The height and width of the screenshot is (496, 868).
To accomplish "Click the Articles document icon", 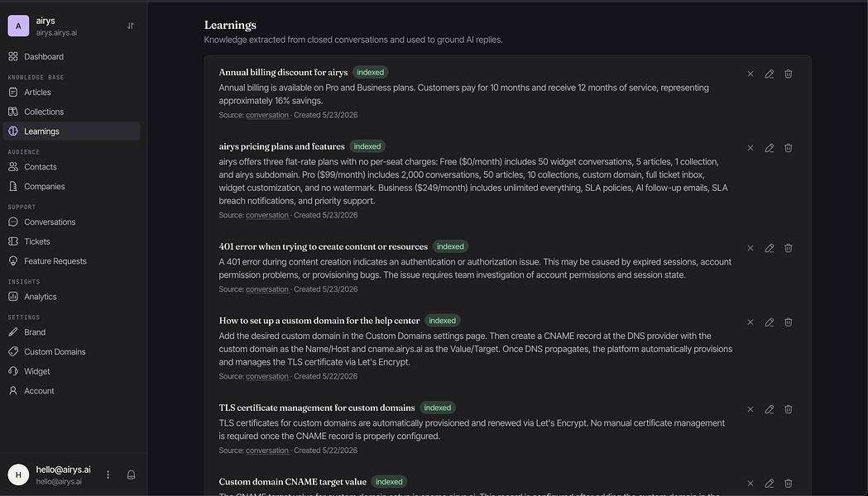I will coord(13,93).
